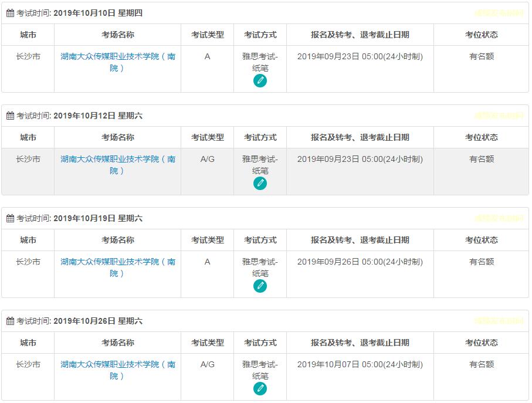
Task: Click the faint yellow text in the October 26 header
Action: [499, 321]
